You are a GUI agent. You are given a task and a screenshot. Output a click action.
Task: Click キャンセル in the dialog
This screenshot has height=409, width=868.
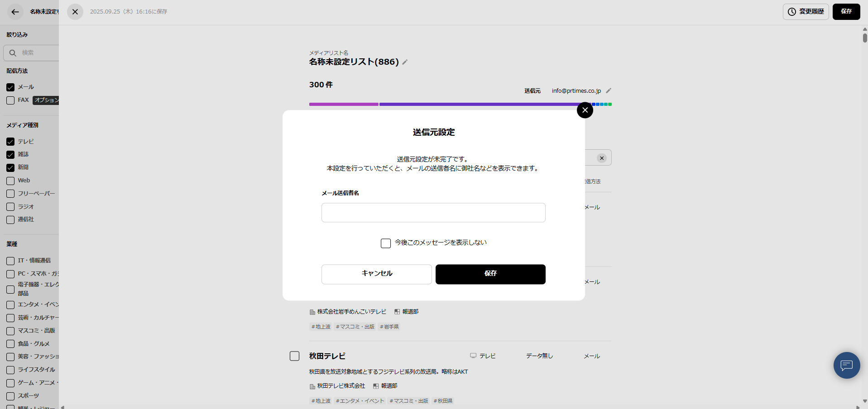[x=376, y=274]
